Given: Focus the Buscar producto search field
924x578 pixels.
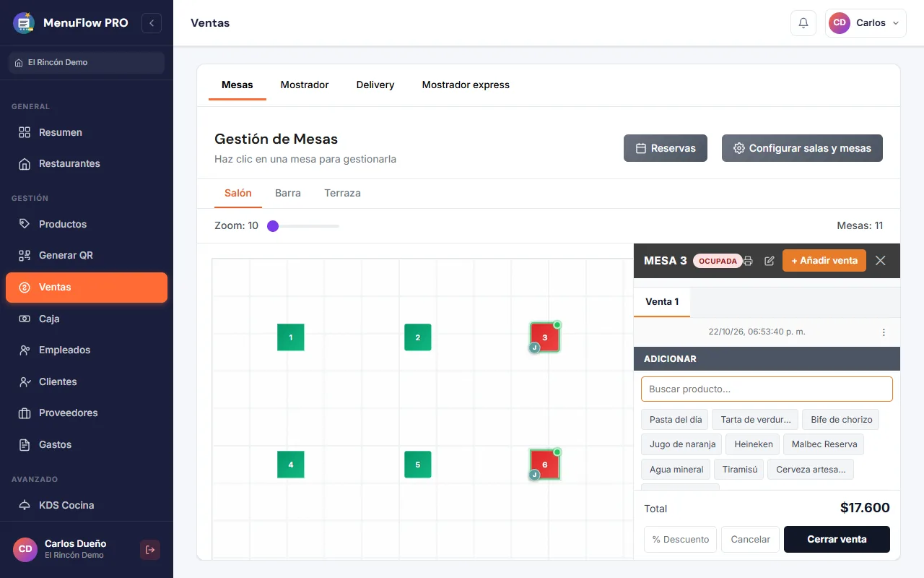Looking at the screenshot, I should [x=767, y=389].
